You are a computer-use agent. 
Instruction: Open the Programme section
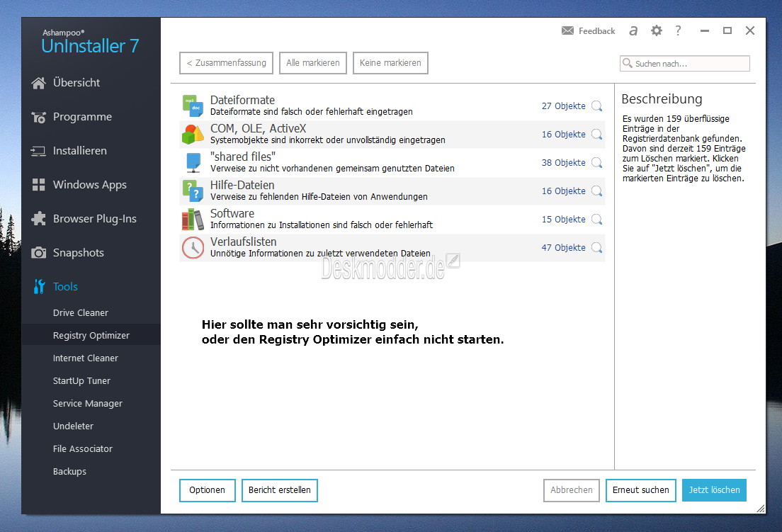tap(82, 117)
